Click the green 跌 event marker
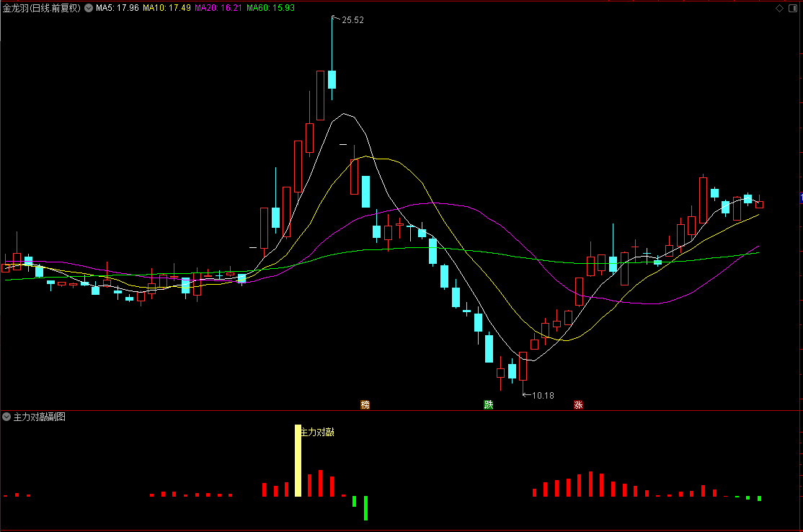 (x=489, y=404)
